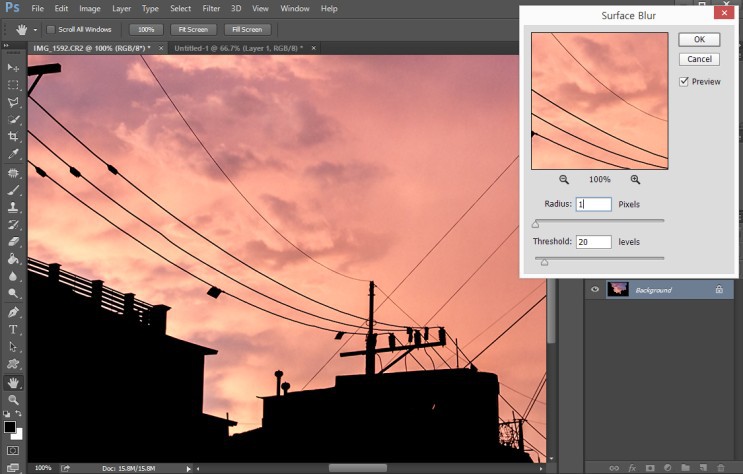The width and height of the screenshot is (743, 474).
Task: Uncheck the Preview checkbox
Action: (x=684, y=82)
